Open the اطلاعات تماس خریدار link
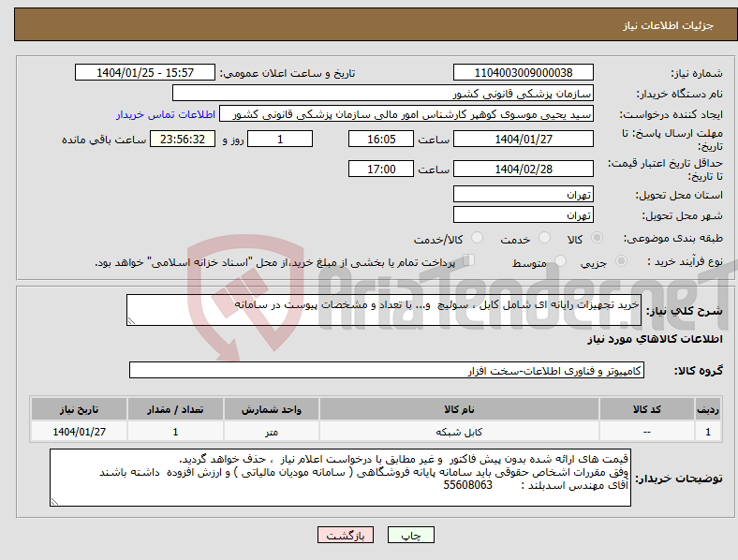The height and width of the screenshot is (560, 738). pyautogui.click(x=166, y=114)
